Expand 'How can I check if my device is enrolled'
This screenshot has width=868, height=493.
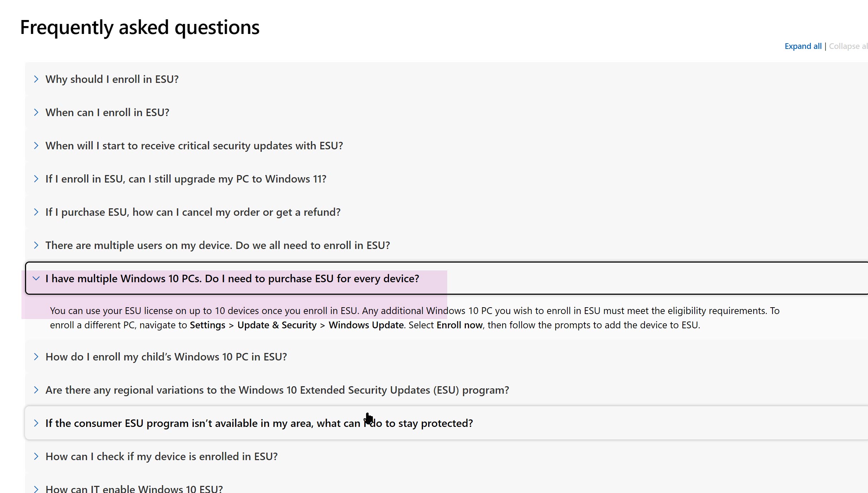tap(161, 457)
